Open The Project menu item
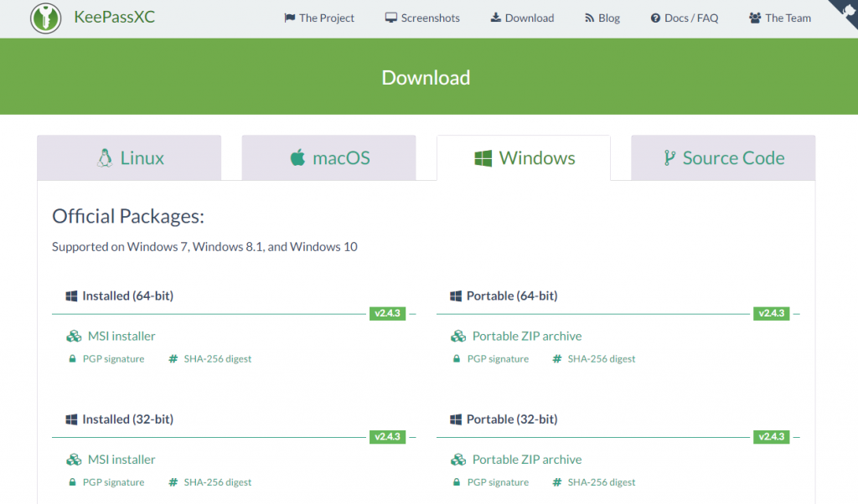The height and width of the screenshot is (504, 858). pos(319,18)
